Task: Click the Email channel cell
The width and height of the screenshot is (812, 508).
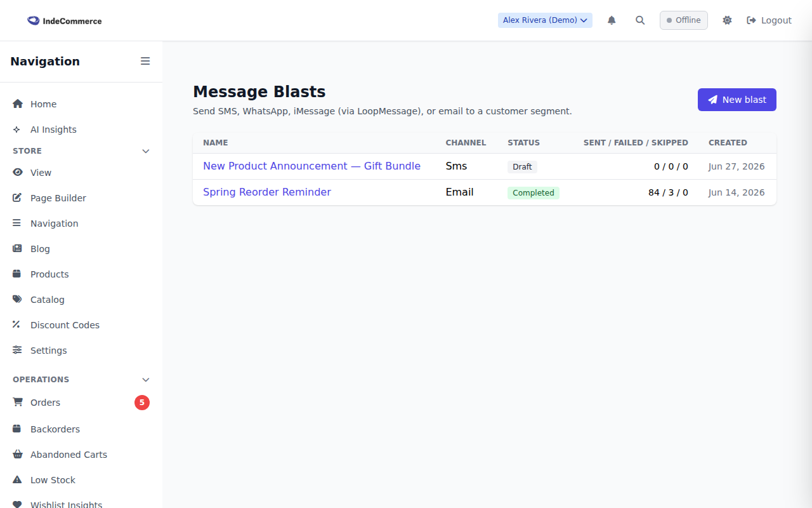Action: [x=459, y=192]
